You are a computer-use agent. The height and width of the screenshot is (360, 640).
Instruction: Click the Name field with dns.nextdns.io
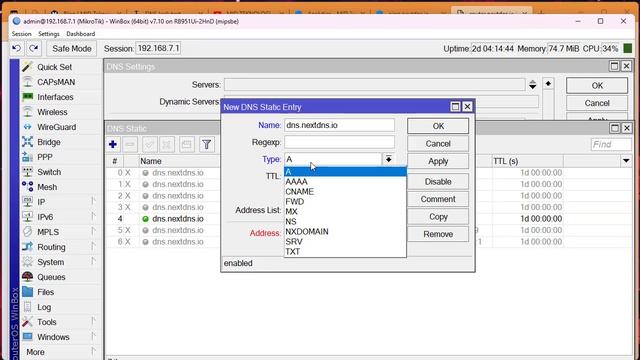(x=339, y=125)
